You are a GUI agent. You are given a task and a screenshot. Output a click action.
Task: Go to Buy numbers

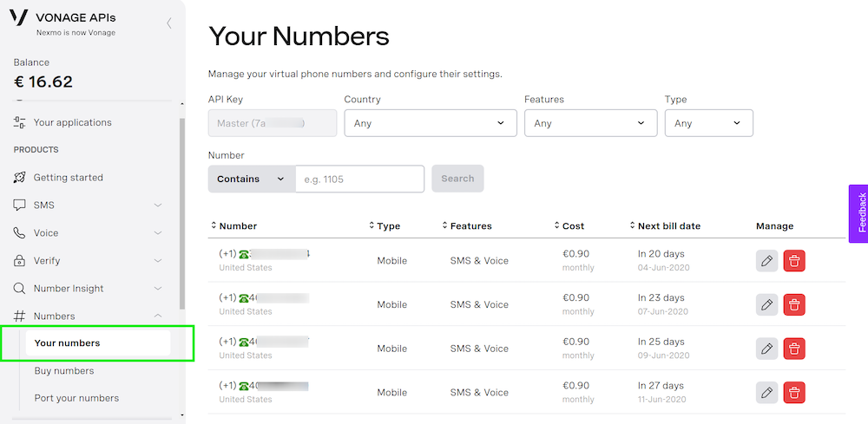click(63, 370)
